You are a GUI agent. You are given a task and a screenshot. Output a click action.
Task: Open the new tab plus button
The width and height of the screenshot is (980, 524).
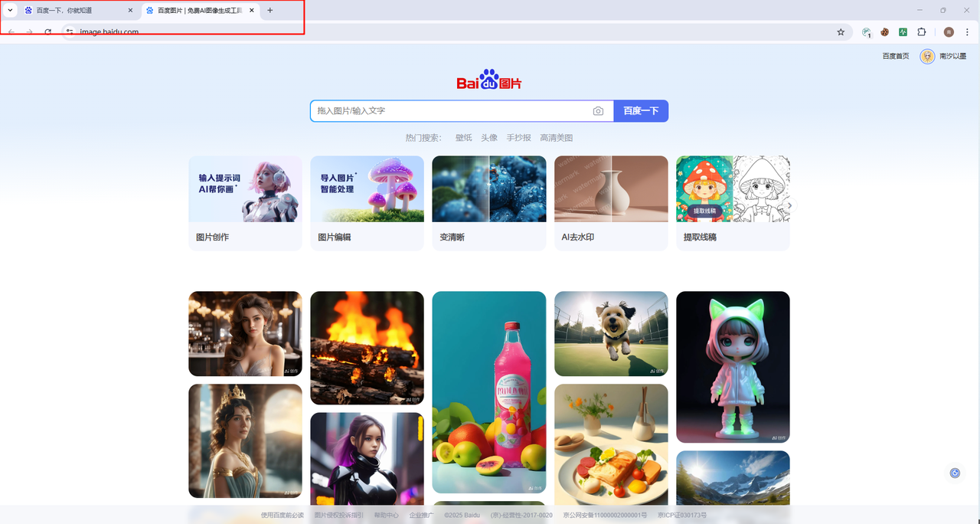(269, 11)
